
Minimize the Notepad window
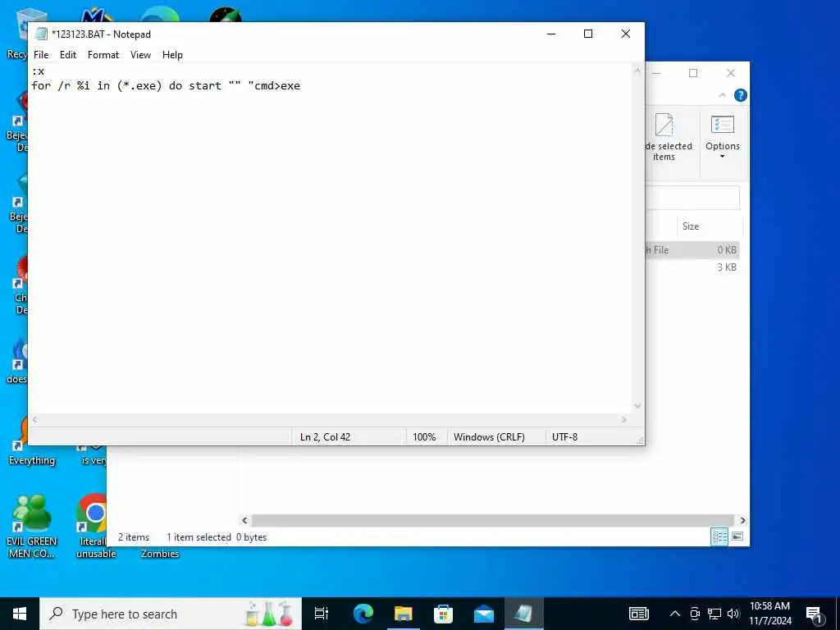[550, 34]
